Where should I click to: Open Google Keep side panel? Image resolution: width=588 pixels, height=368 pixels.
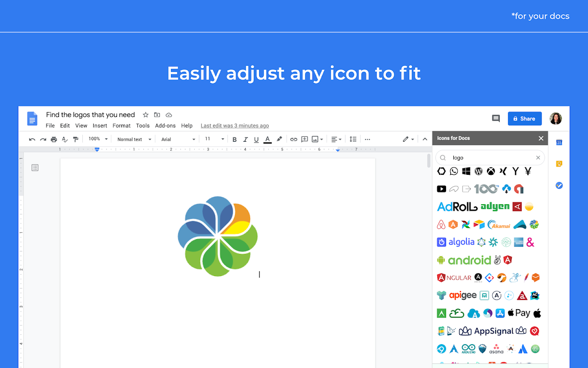[x=559, y=164]
